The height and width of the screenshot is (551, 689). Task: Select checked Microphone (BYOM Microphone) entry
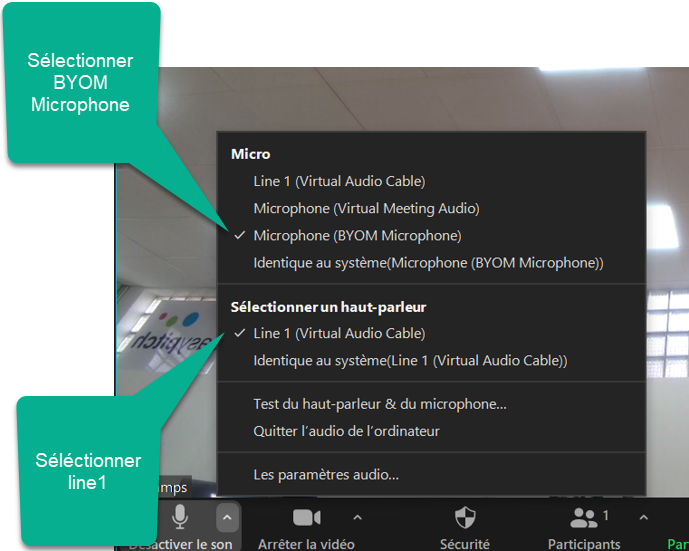click(357, 236)
